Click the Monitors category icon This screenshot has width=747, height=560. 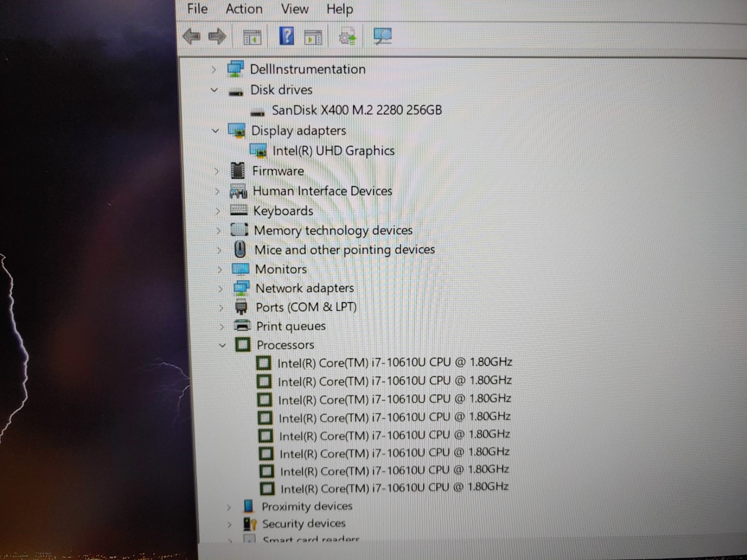(241, 269)
